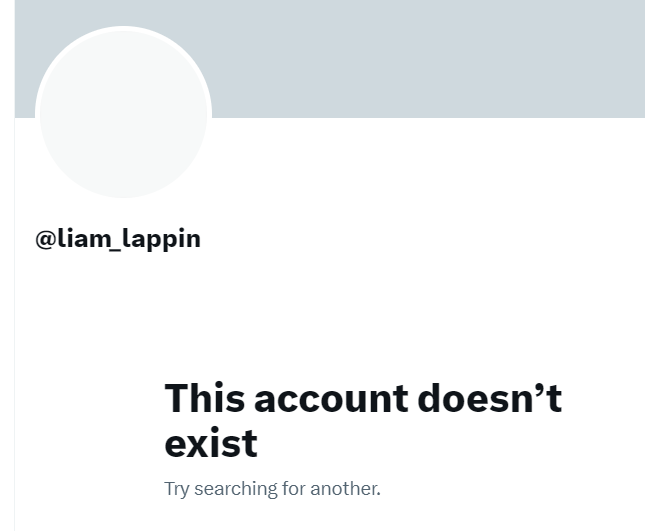Screen dimensions: 645x531
Task: Click the banner area right of avatar
Action: [428, 59]
